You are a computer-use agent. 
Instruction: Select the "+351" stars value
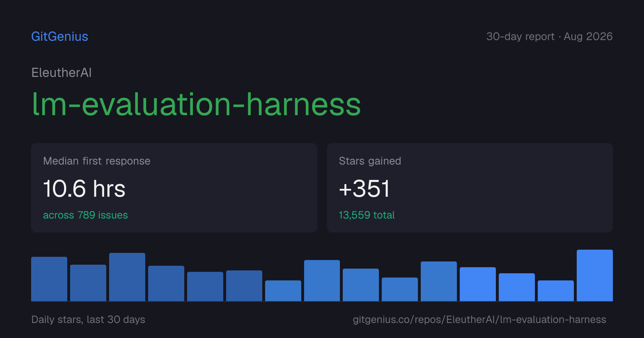[x=364, y=188]
